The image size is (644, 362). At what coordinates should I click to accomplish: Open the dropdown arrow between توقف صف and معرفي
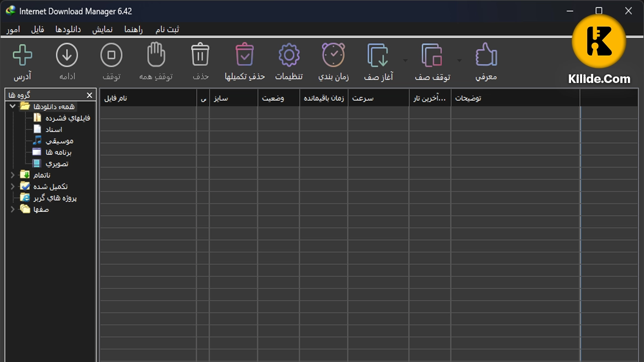pyautogui.click(x=459, y=60)
